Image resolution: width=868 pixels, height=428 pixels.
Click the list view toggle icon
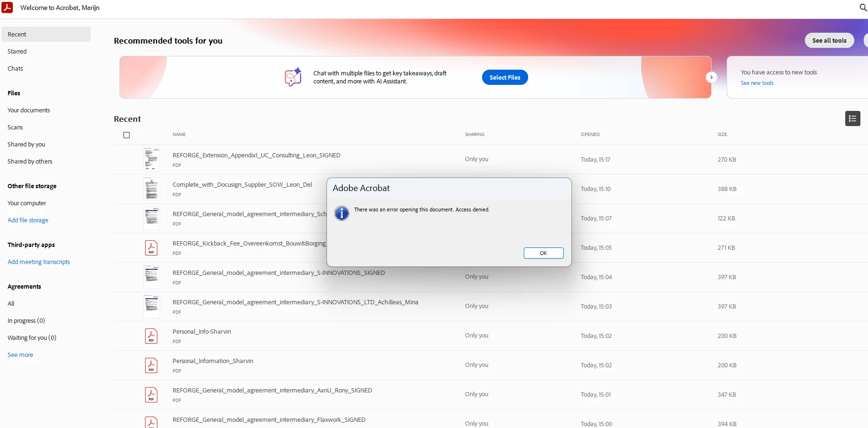coord(852,118)
